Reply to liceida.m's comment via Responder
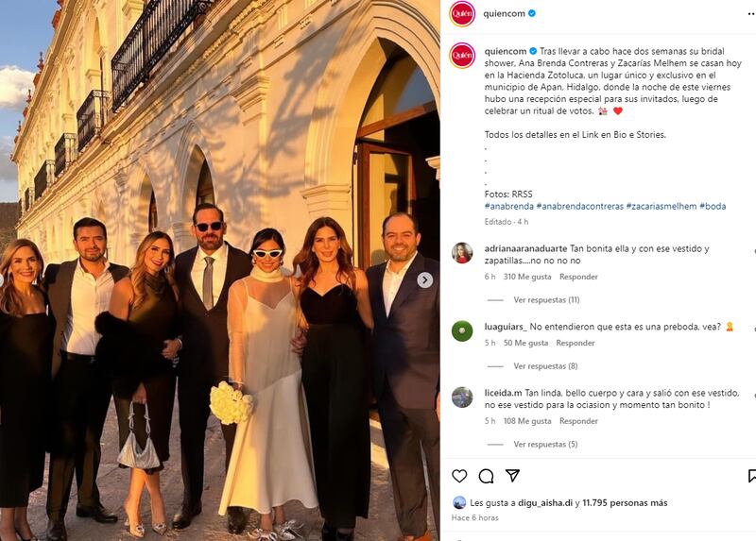The height and width of the screenshot is (541, 756). [x=578, y=421]
